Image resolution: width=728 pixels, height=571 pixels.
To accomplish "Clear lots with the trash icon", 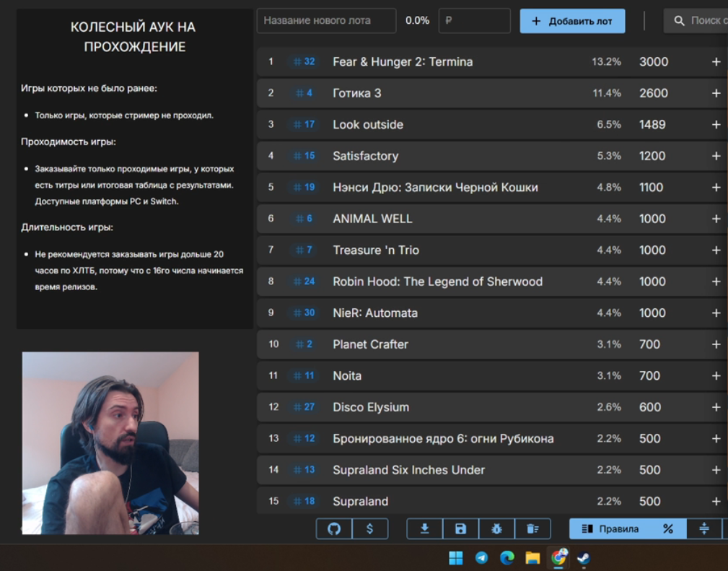I will pos(532,528).
